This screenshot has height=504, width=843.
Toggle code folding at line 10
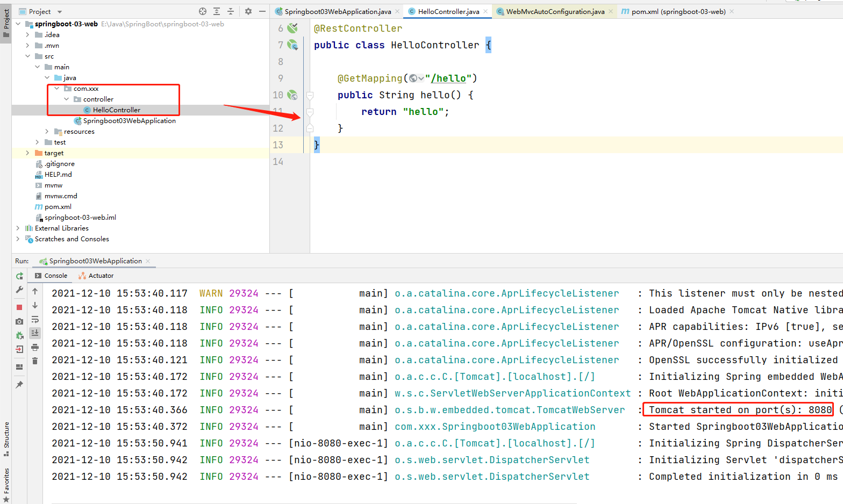(310, 95)
